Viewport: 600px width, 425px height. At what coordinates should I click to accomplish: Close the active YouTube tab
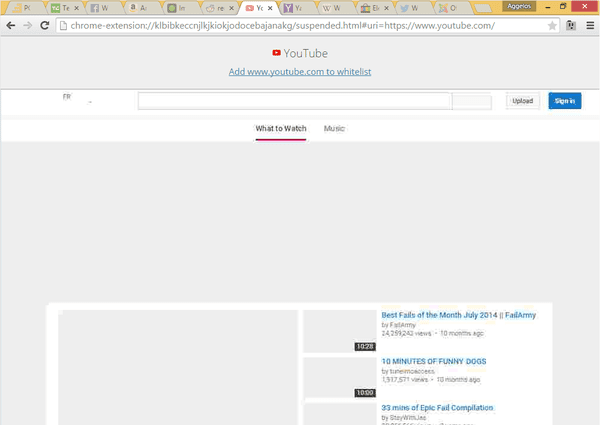point(270,8)
